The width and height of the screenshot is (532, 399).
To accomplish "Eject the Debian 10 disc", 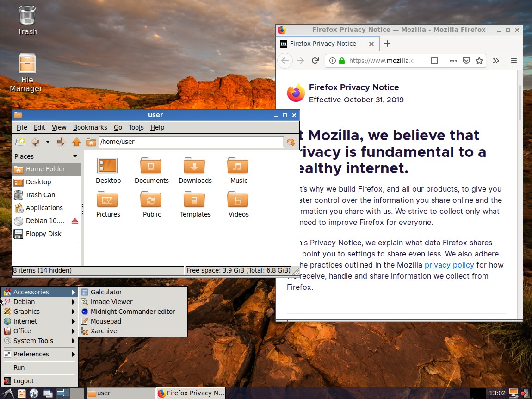I will (x=75, y=221).
